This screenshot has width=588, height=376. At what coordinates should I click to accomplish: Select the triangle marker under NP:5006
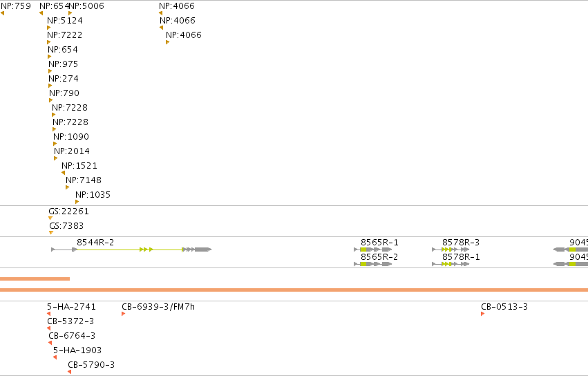[x=70, y=13]
